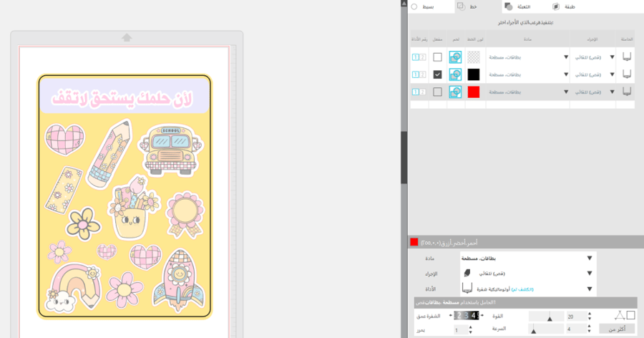Select tool number 1 in the red row

pos(416,92)
